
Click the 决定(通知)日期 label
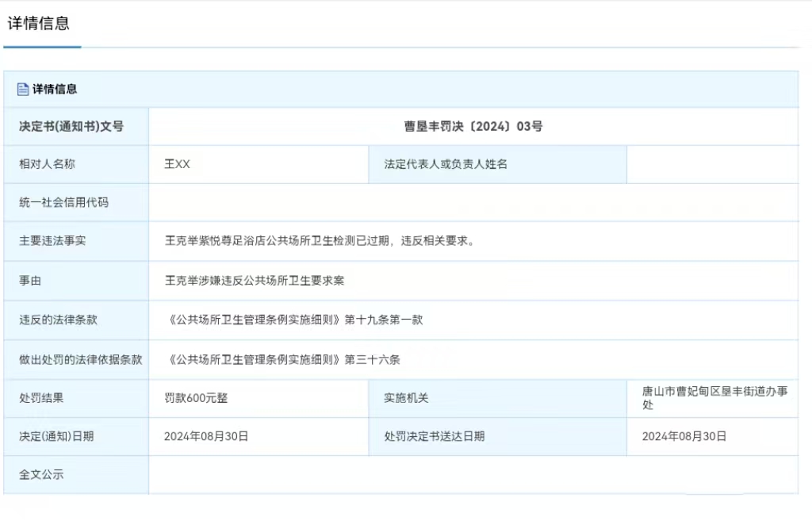(56, 437)
